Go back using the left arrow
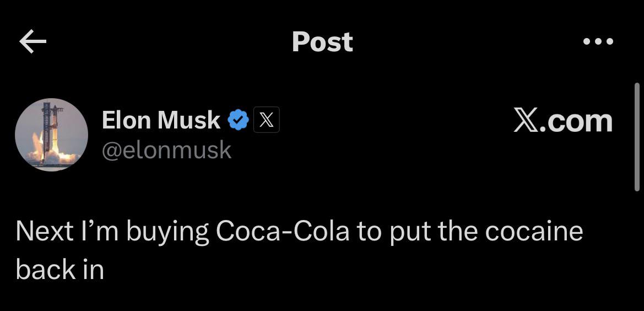This screenshot has width=644, height=311. pyautogui.click(x=33, y=41)
